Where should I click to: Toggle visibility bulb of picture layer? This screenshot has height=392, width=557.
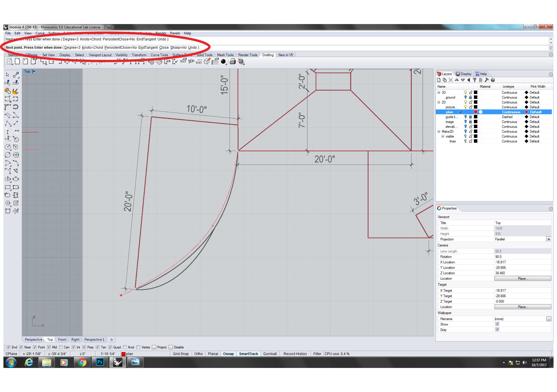click(466, 107)
